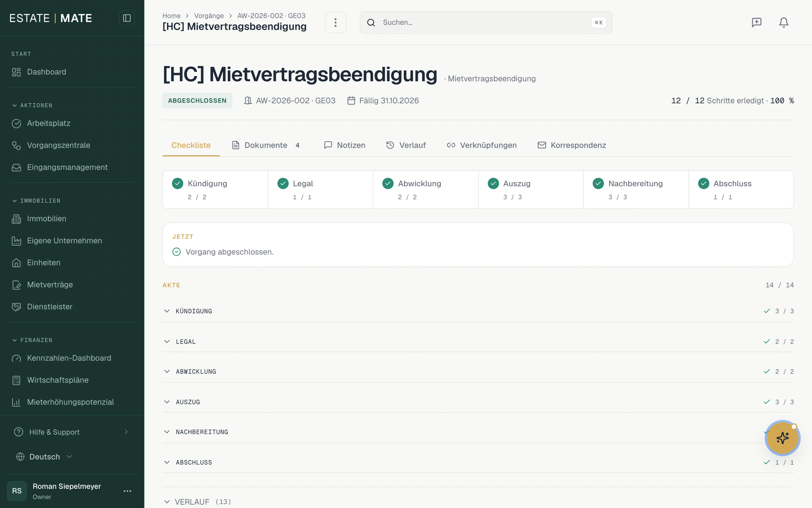
Task: Click the Dienstleister handshake icon
Action: pos(16,307)
